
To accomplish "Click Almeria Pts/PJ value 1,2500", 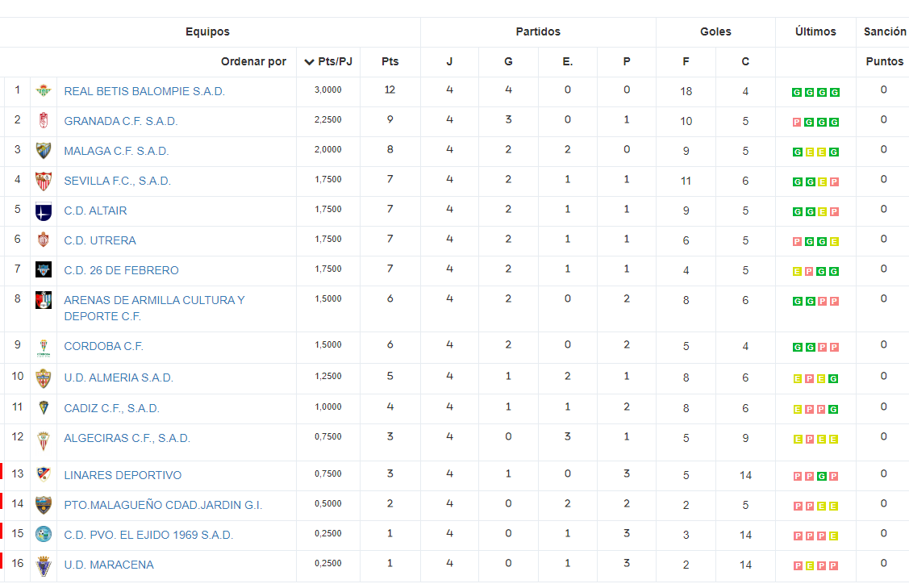I will [328, 377].
